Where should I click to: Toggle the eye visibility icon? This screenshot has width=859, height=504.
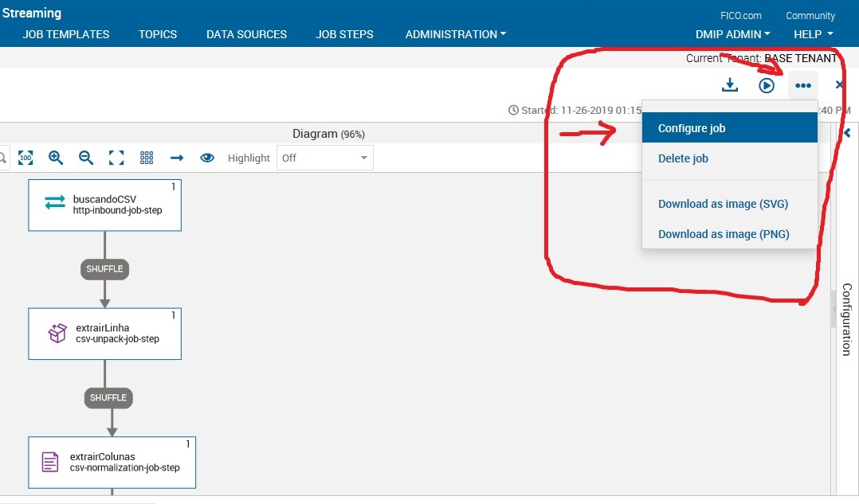pos(207,158)
